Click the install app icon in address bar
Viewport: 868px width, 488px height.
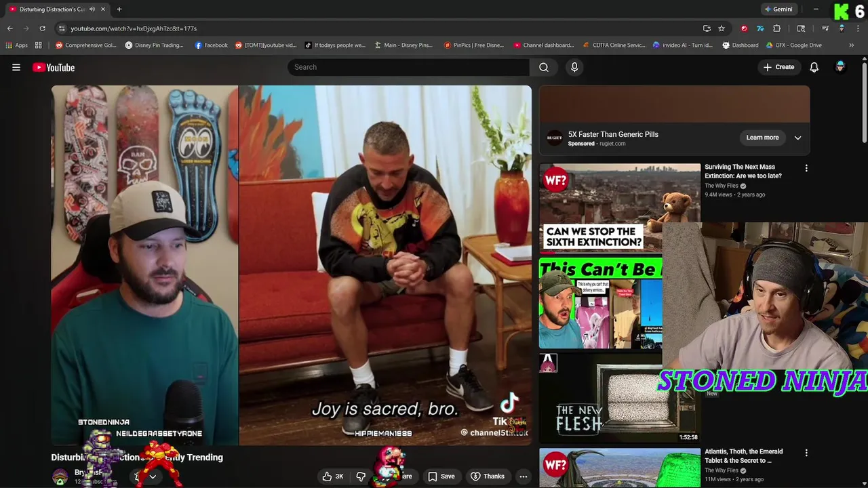[707, 28]
